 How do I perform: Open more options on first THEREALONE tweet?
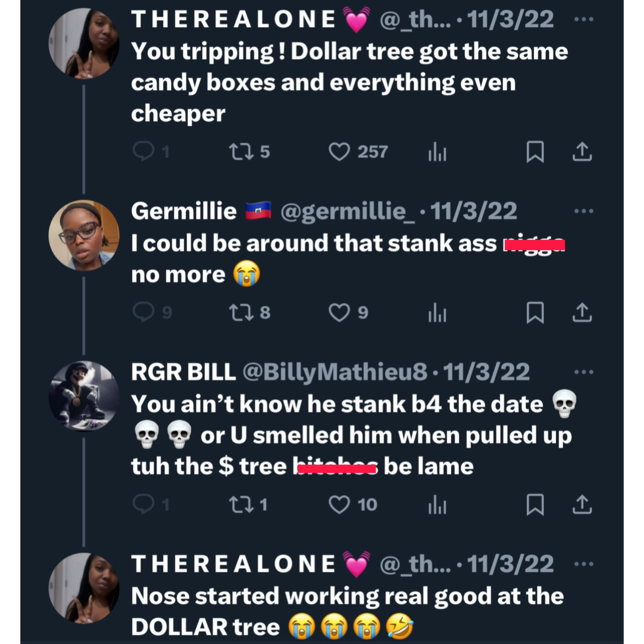(x=584, y=19)
